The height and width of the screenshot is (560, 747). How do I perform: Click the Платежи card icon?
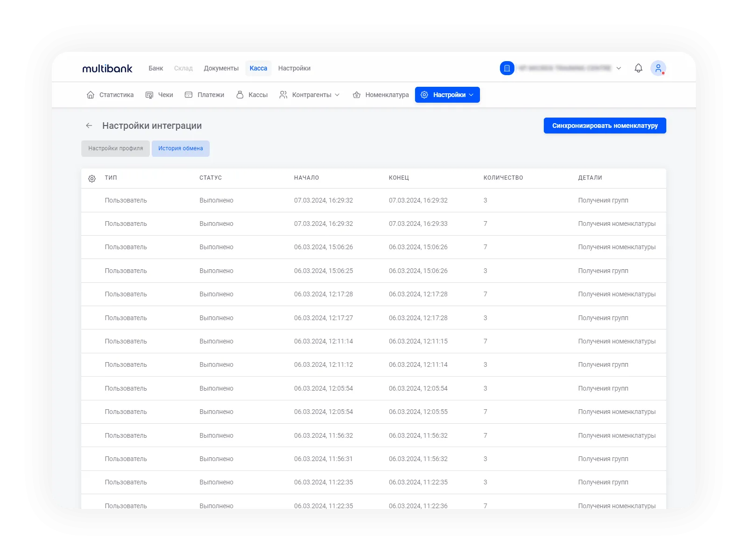point(189,95)
